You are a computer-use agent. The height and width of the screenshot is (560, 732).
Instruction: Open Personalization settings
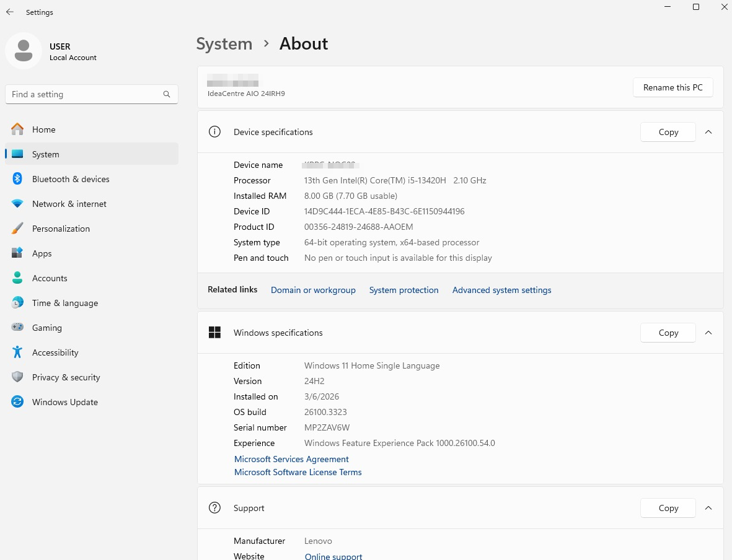click(61, 229)
